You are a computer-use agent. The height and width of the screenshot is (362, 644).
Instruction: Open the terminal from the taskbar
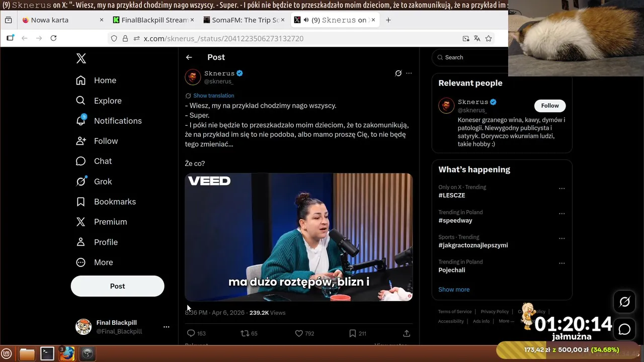[47, 354]
